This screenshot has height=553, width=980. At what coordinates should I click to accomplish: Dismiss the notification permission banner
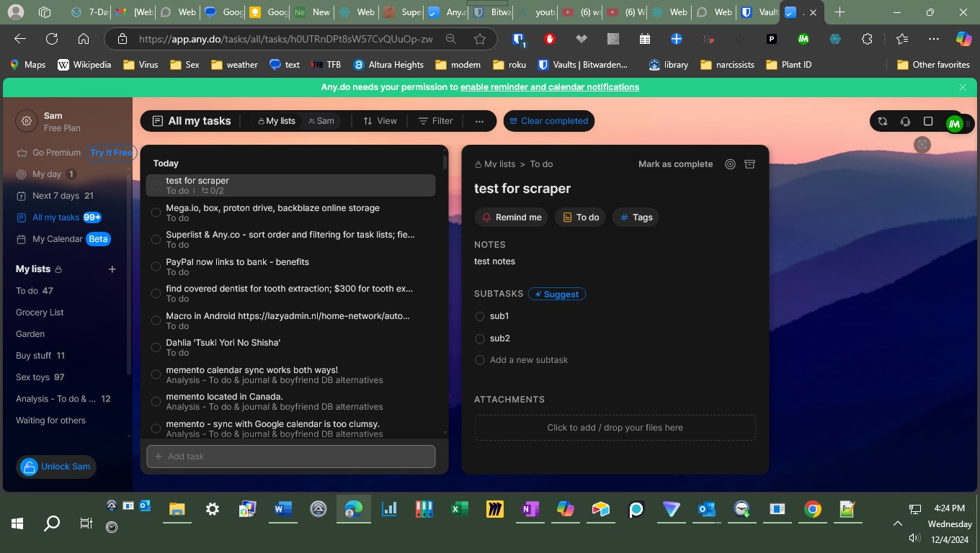click(x=963, y=87)
